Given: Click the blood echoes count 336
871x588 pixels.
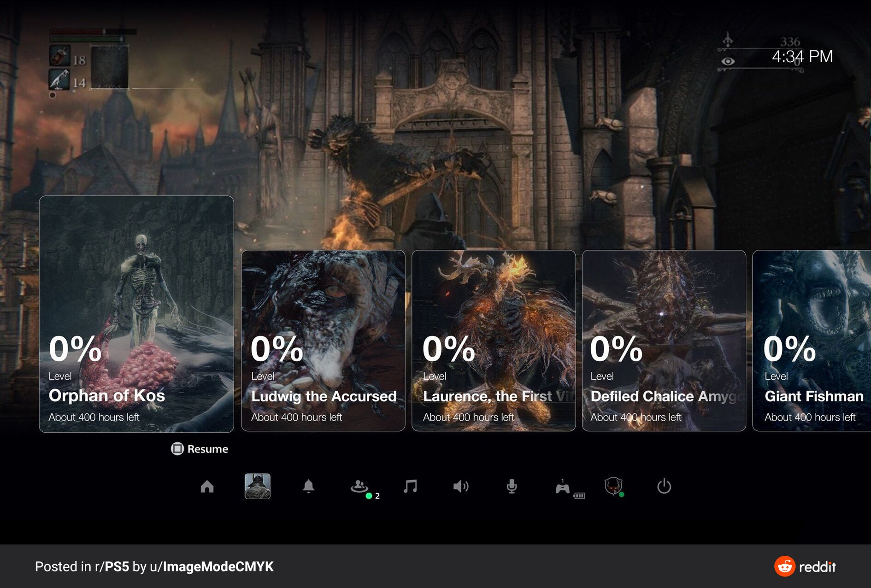Looking at the screenshot, I should tap(790, 42).
